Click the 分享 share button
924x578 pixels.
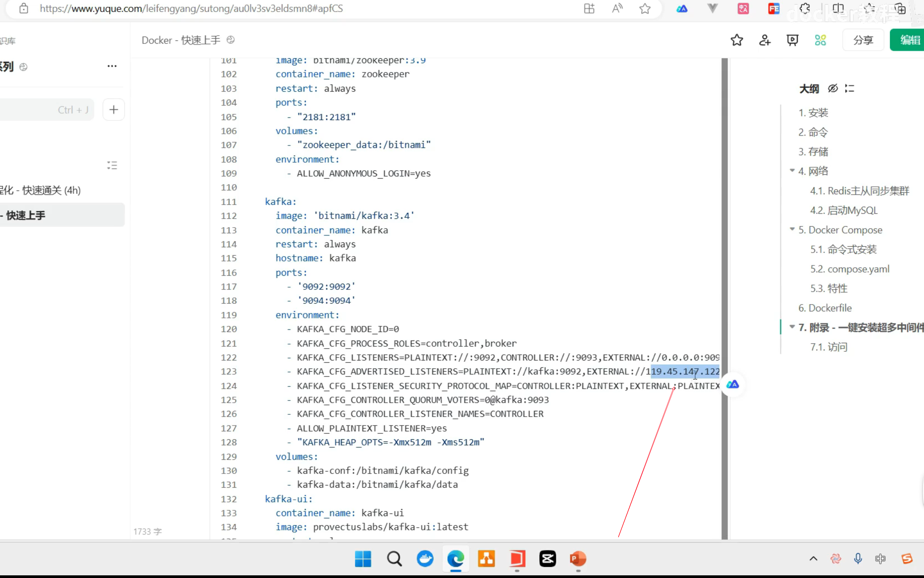coord(863,40)
